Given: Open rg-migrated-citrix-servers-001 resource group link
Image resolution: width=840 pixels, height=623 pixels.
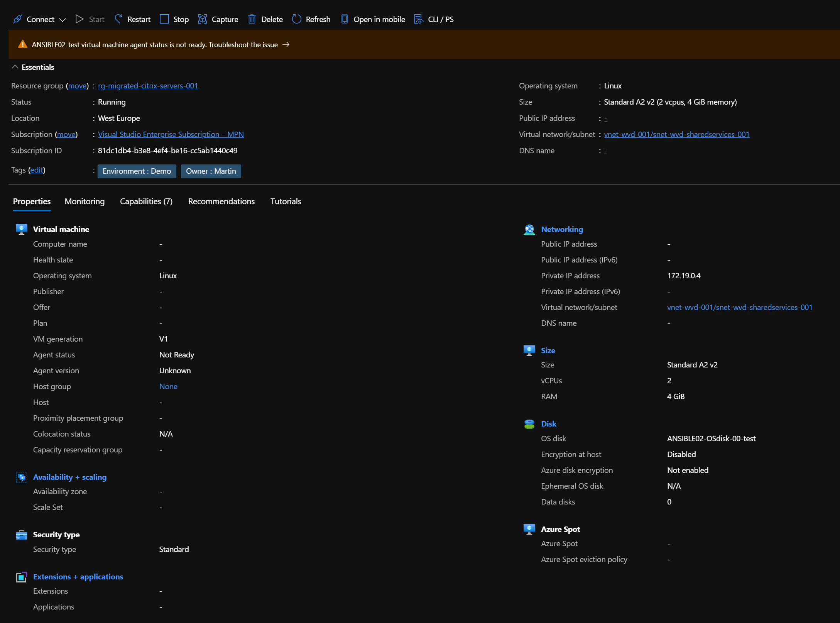Looking at the screenshot, I should 148,86.
